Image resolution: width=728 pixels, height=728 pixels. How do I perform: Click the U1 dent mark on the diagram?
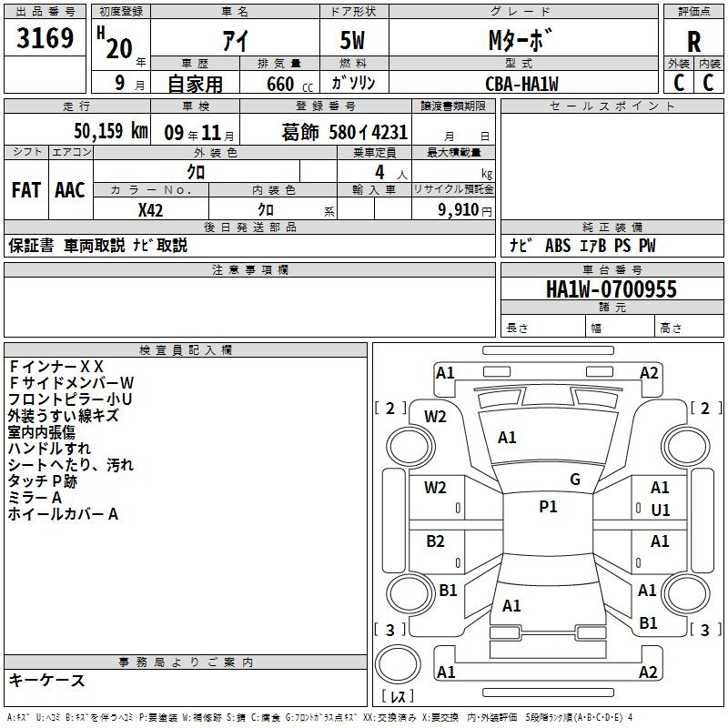pos(660,510)
